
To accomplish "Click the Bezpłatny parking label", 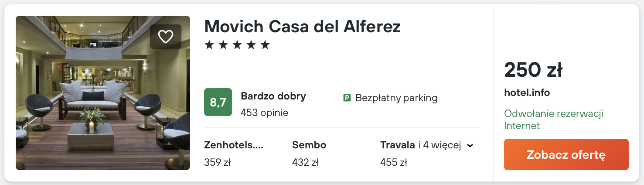I will tap(396, 98).
